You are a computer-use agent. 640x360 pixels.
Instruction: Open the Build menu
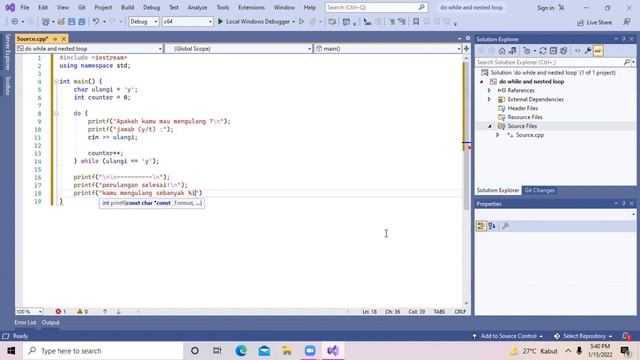pyautogui.click(x=127, y=7)
